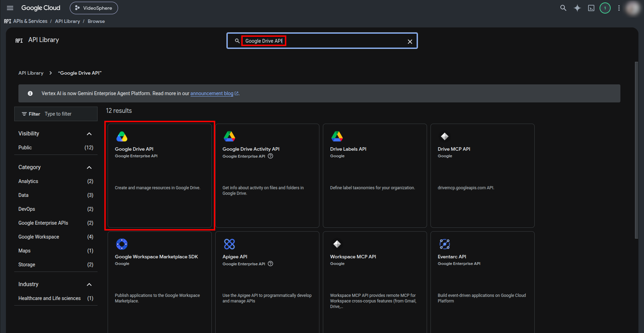Filter by Public visibility
Viewport: 644px width, 333px height.
pyautogui.click(x=56, y=148)
